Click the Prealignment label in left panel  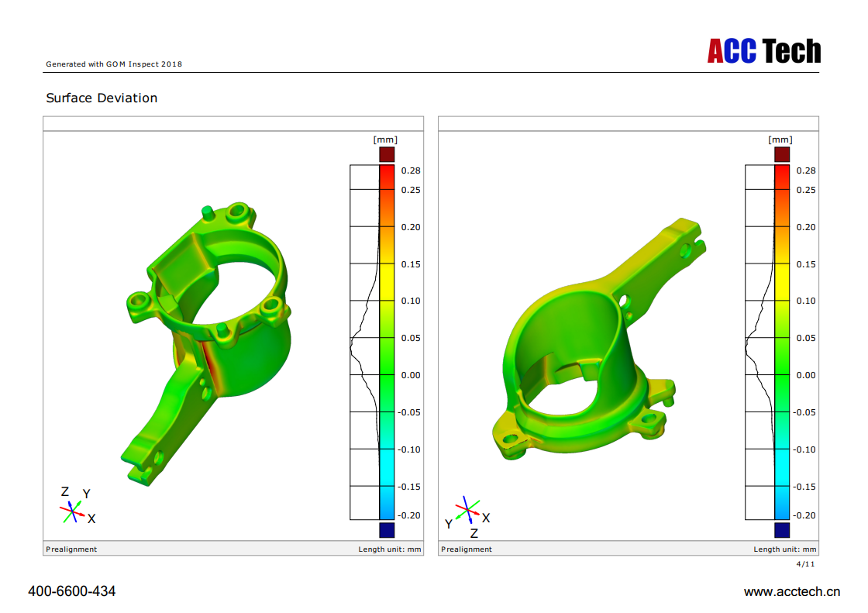(x=72, y=549)
